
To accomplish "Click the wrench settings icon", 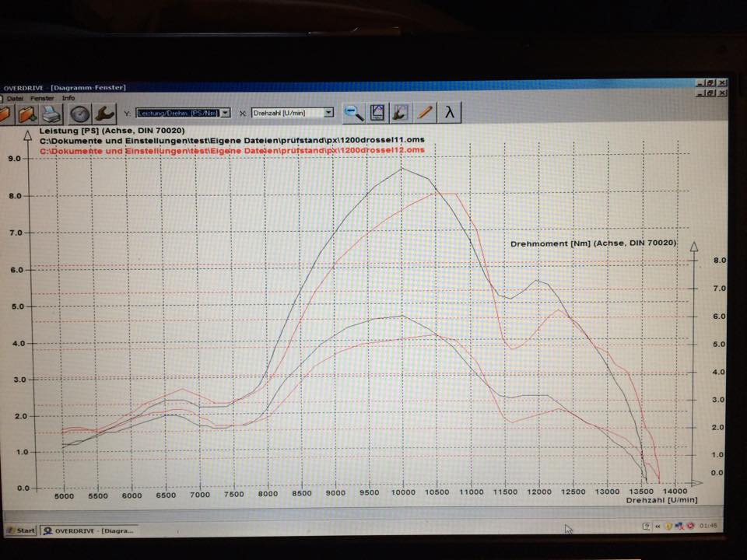I will [103, 114].
